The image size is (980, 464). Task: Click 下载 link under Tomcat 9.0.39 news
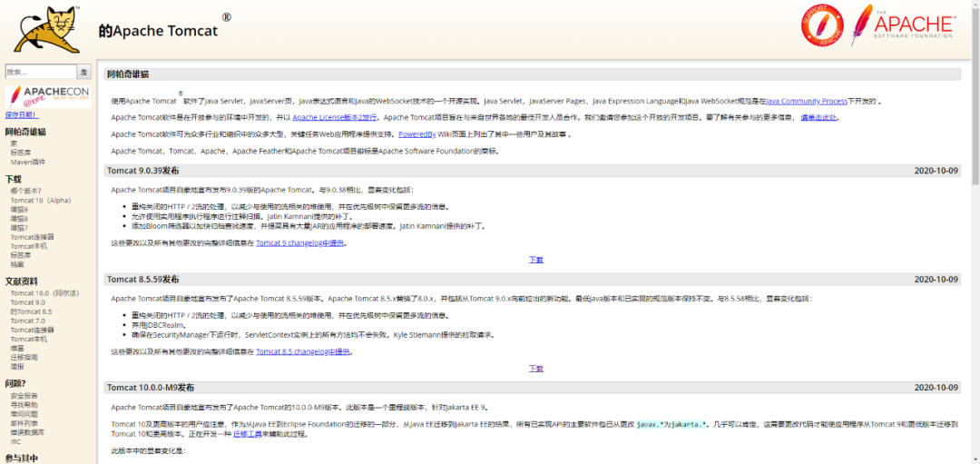tap(536, 260)
